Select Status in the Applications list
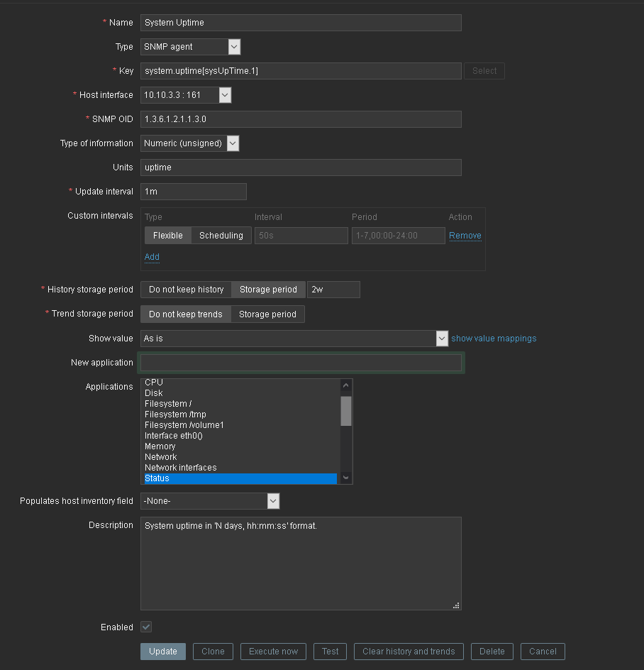 coord(240,478)
